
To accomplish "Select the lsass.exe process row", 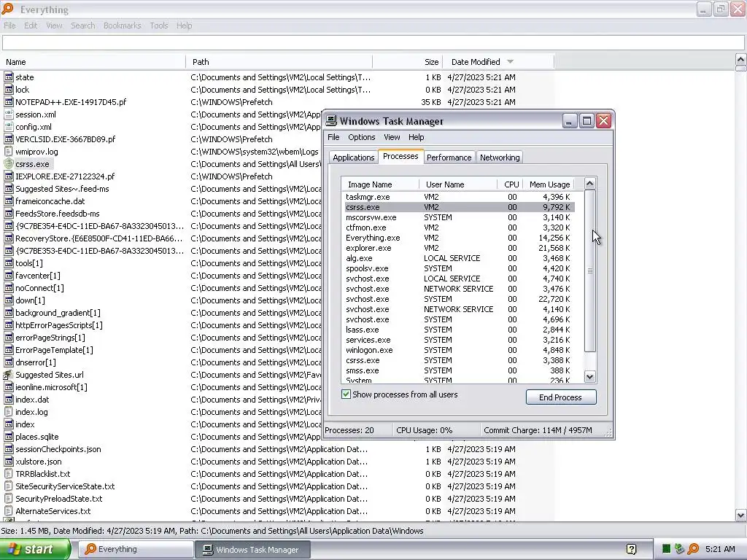I will [x=460, y=330].
